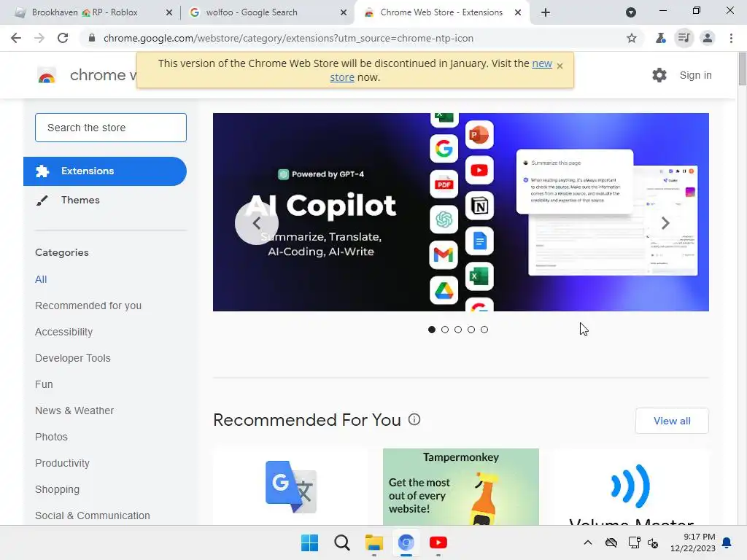Click the network tray icon
This screenshot has height=560, width=747.
click(634, 542)
